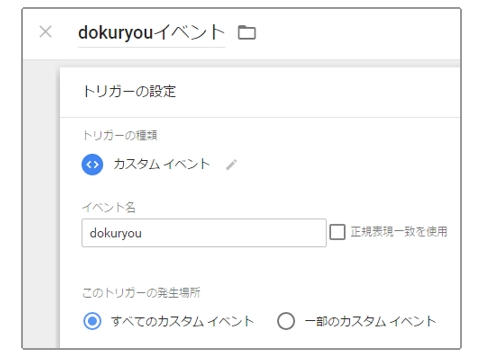Screen dimensions: 485x361
Task: Click the blank area right of the pencil icon
Action: (x=347, y=165)
